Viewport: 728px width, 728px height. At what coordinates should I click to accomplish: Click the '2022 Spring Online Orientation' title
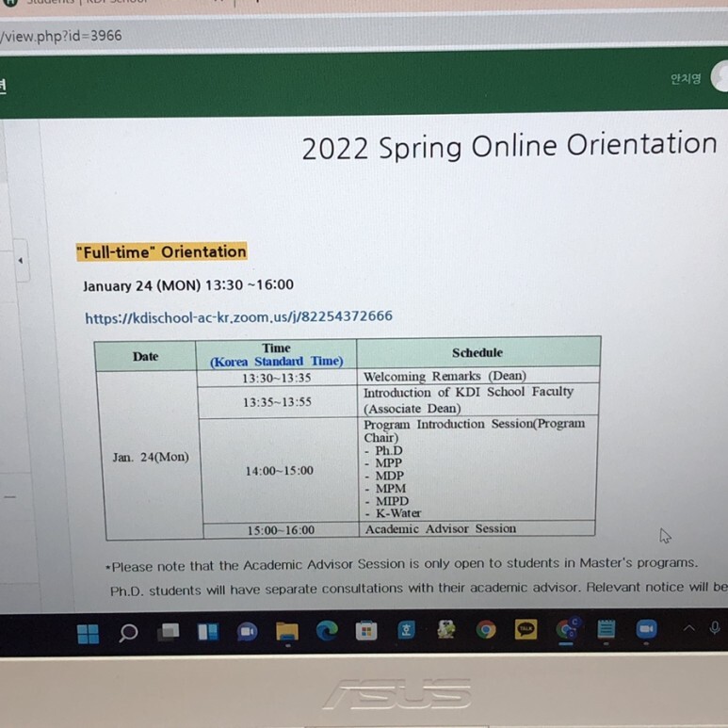(x=510, y=146)
